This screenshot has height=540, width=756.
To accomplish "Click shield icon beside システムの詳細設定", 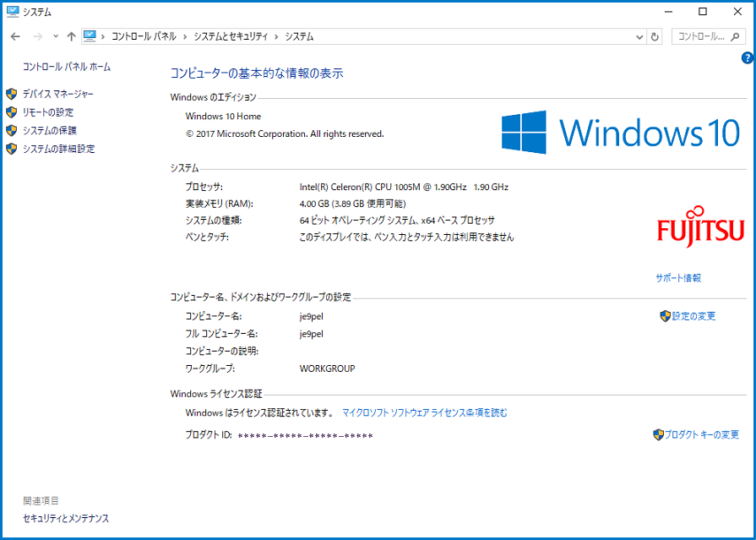I will tap(12, 149).
